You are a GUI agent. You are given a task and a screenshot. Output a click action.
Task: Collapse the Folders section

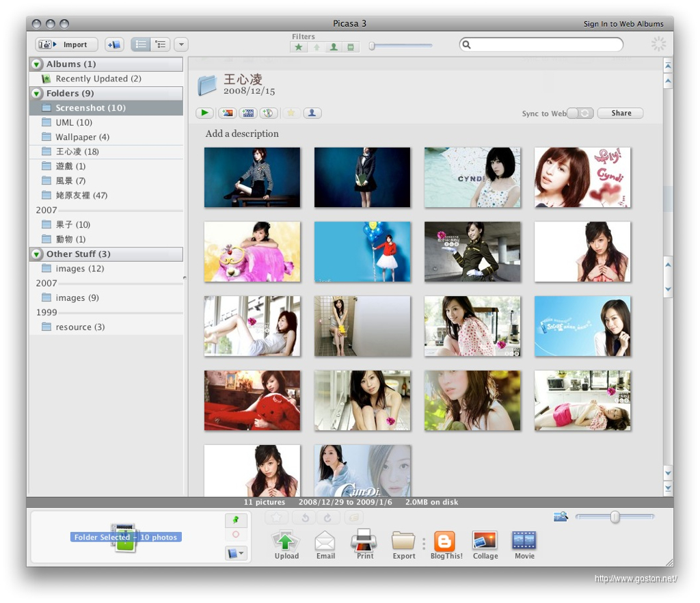tap(37, 94)
